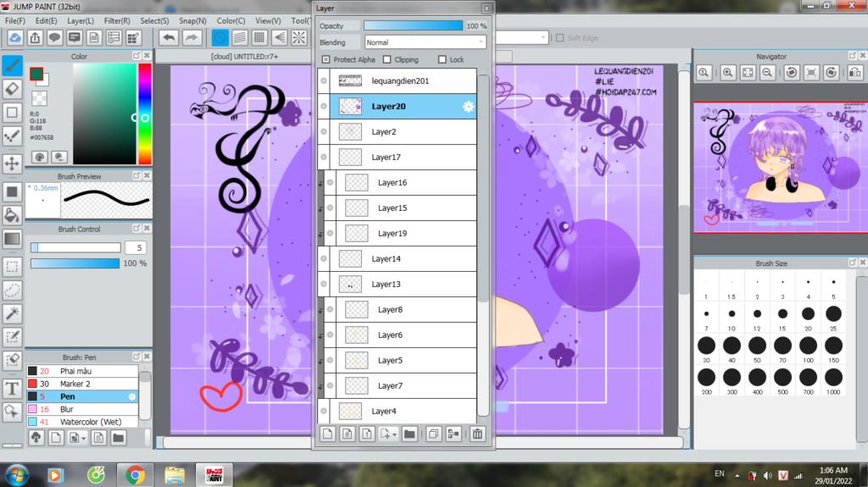Undock the Brush Size panel

[853, 263]
